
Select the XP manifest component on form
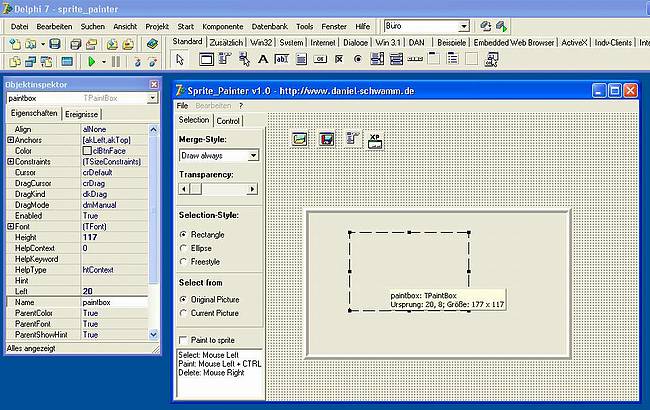[375, 141]
